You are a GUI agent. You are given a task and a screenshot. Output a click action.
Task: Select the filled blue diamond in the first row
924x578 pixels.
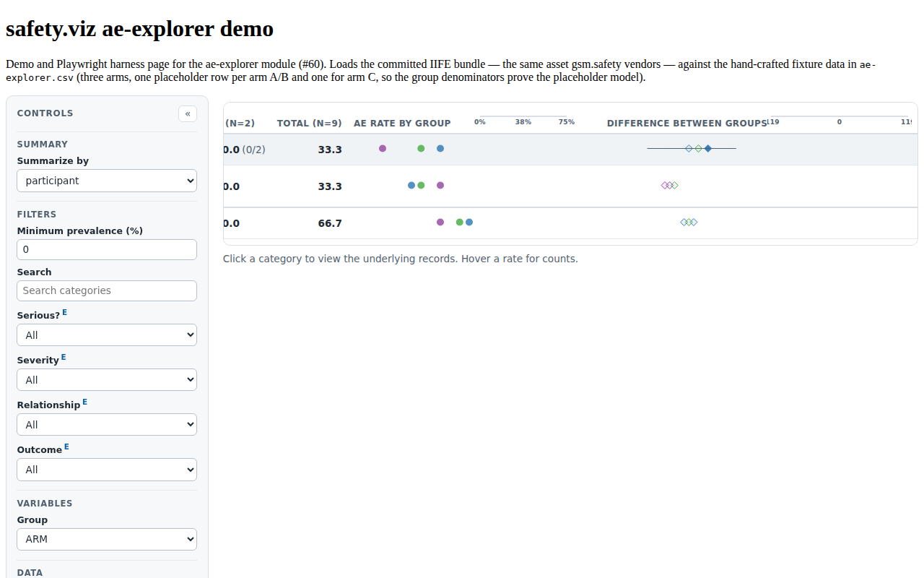tap(708, 148)
